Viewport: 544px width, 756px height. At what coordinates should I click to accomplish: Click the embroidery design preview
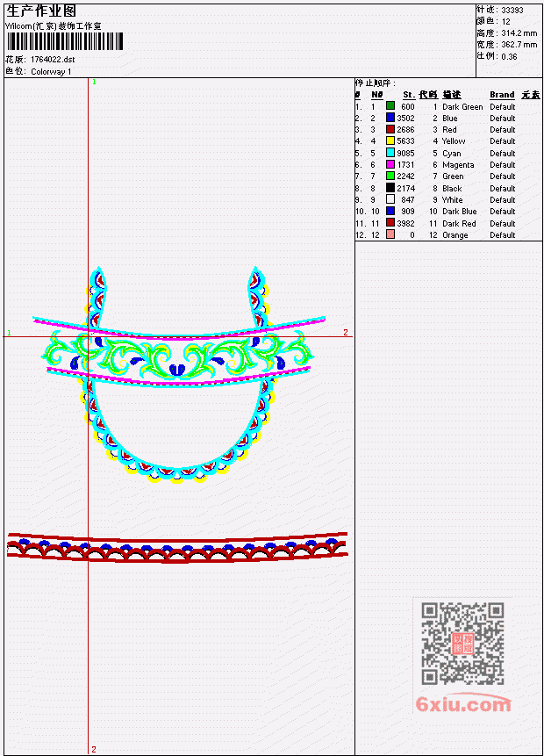coord(177,414)
